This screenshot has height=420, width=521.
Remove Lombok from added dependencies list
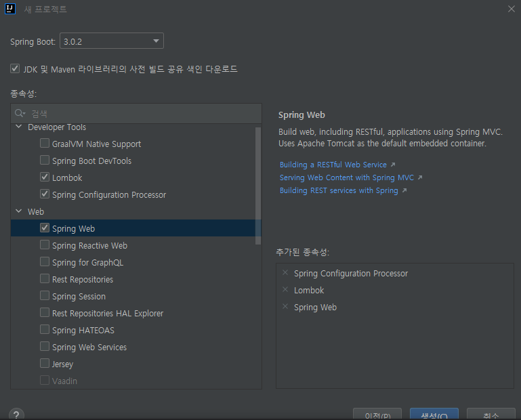285,290
